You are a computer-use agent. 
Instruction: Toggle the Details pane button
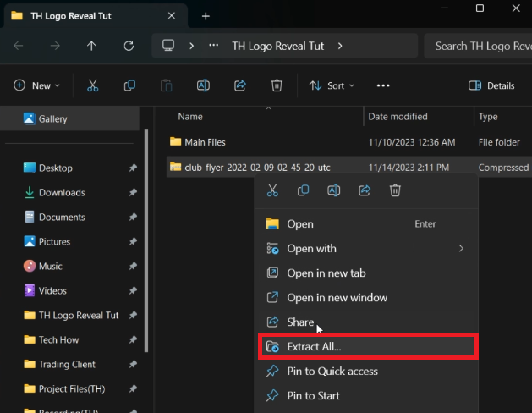click(492, 85)
